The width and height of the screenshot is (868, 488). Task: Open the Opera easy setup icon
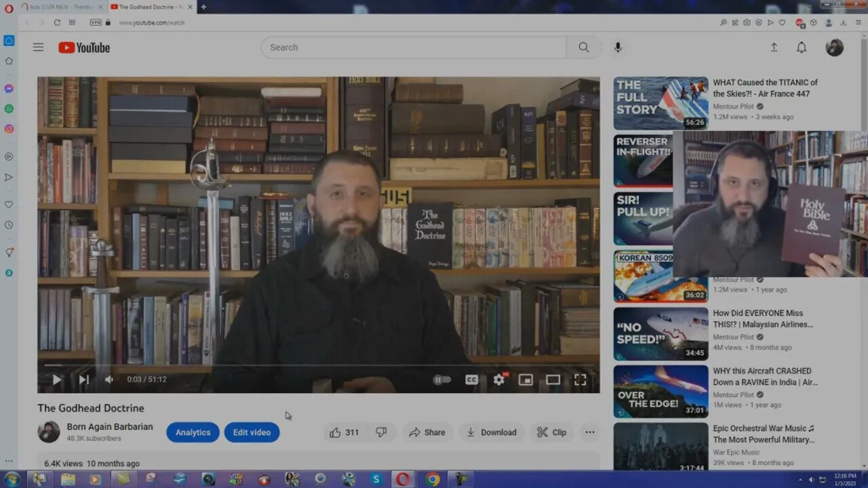pyautogui.click(x=859, y=22)
